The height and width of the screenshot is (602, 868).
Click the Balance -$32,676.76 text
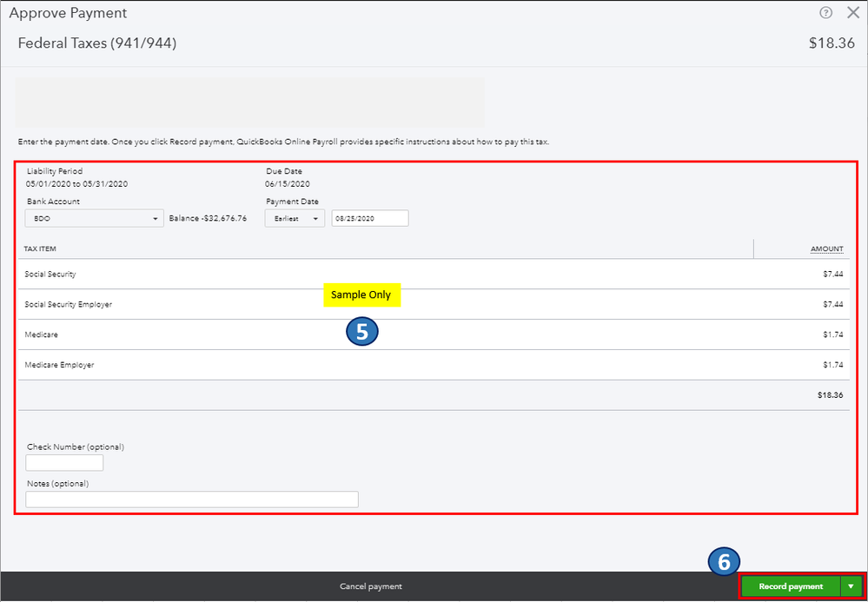pyautogui.click(x=209, y=219)
